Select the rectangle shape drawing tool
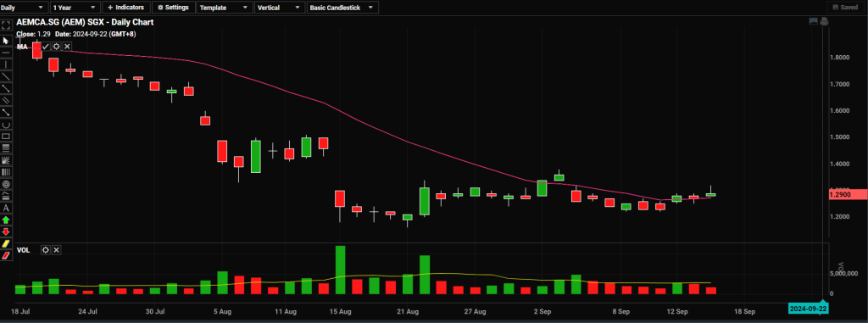Viewport: 868px width, 323px height. click(6, 136)
